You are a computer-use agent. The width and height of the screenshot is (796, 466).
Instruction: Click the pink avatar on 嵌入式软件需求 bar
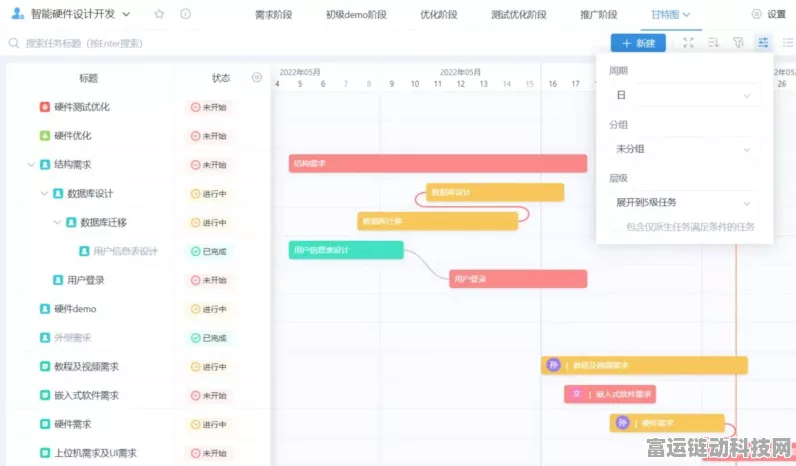click(576, 393)
